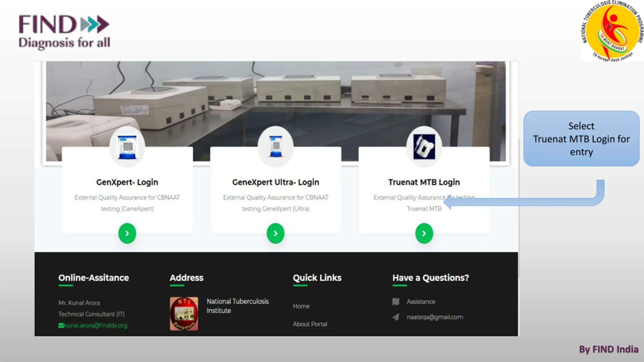644x362 pixels.
Task: Click the National Tuberculosis Institute text
Action: click(237, 306)
